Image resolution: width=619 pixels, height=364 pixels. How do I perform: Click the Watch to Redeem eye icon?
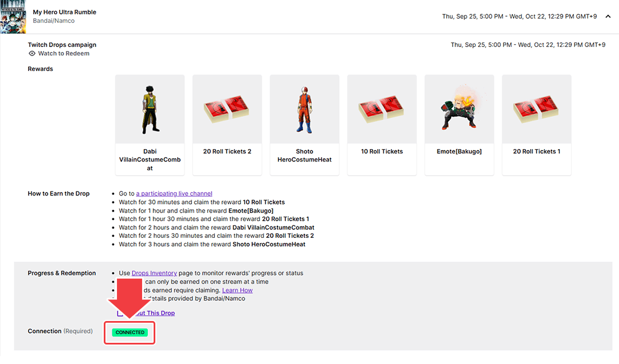32,54
